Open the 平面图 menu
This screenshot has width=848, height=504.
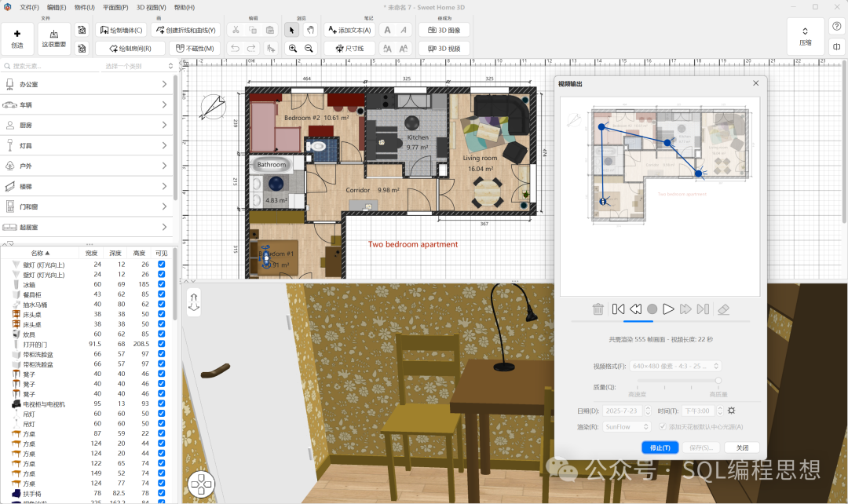coord(115,7)
